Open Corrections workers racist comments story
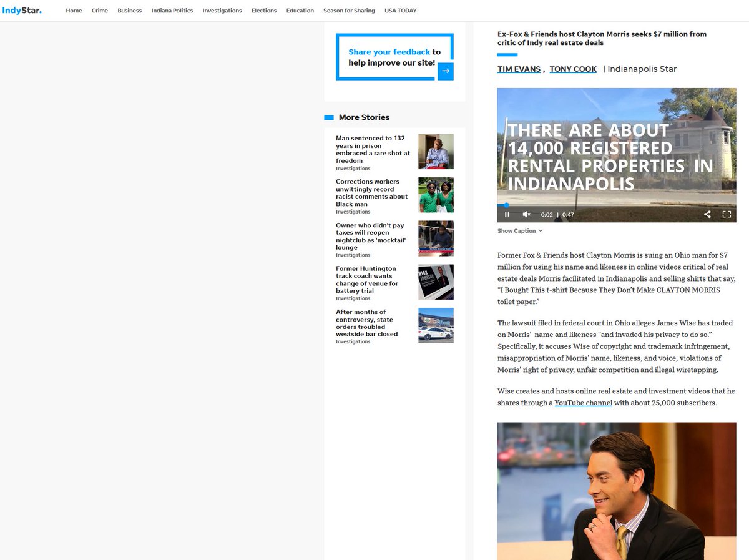Screen dimensions: 749x560 372,193
